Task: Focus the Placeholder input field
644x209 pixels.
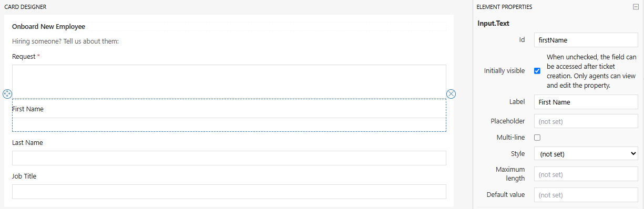Action: (586, 121)
